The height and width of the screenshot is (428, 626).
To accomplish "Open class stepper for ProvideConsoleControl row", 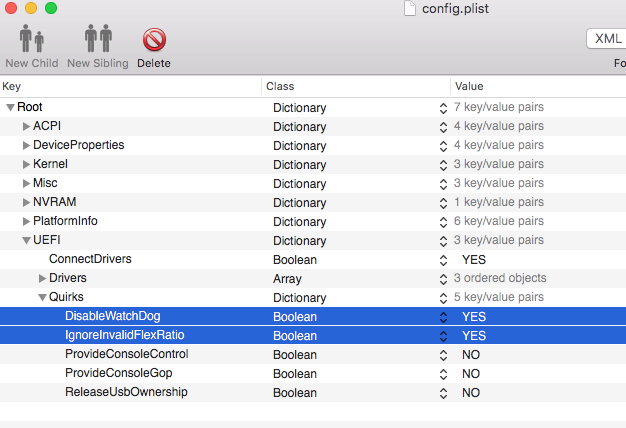I will (x=443, y=355).
